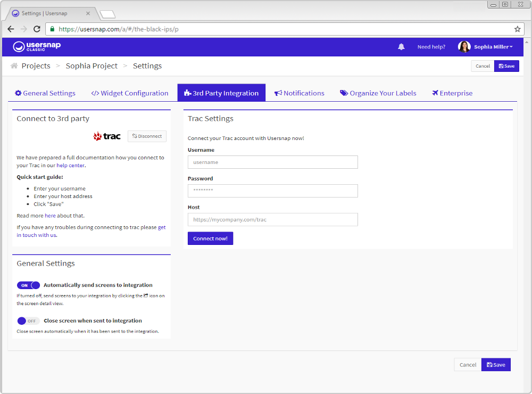Expand the Sophia Miller account dropdown

click(493, 47)
